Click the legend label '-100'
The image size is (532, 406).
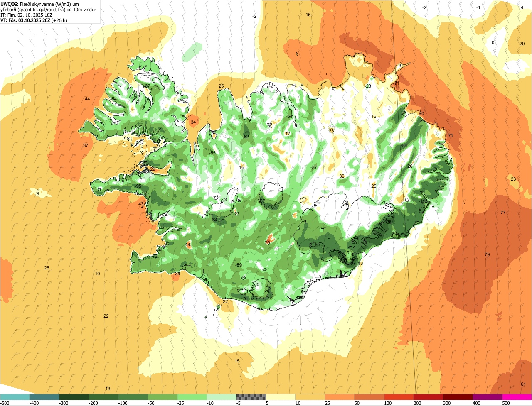[x=123, y=403]
